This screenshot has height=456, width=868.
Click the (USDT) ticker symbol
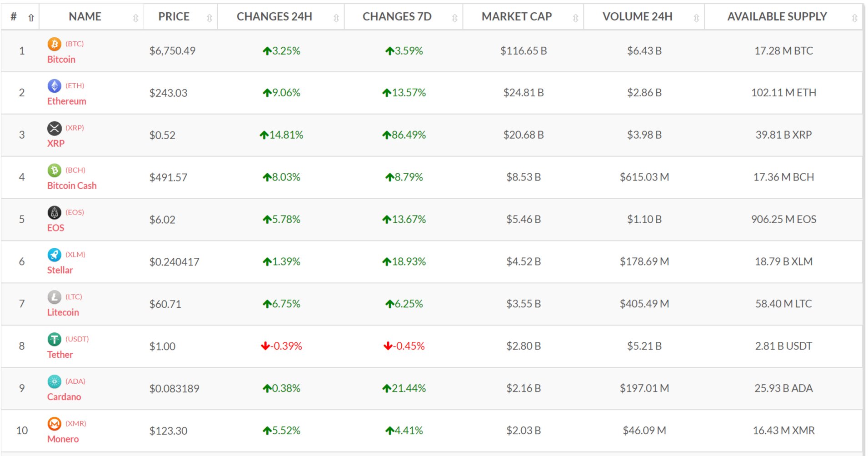(x=77, y=339)
